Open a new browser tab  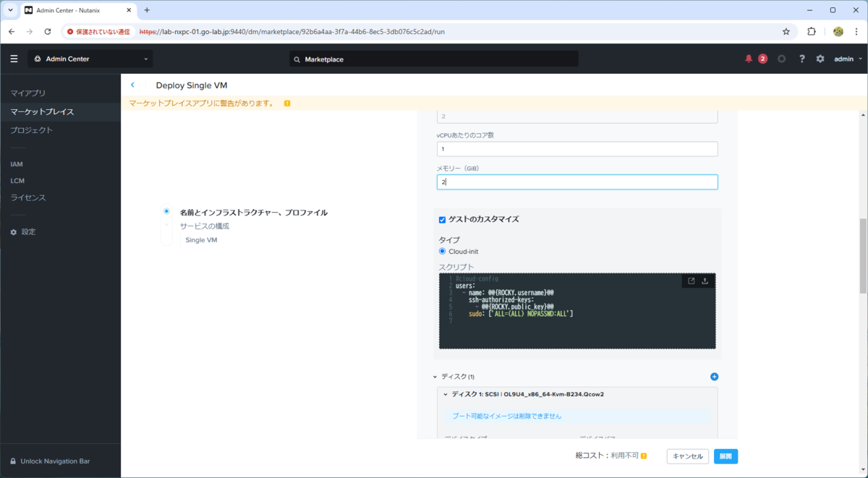[147, 10]
